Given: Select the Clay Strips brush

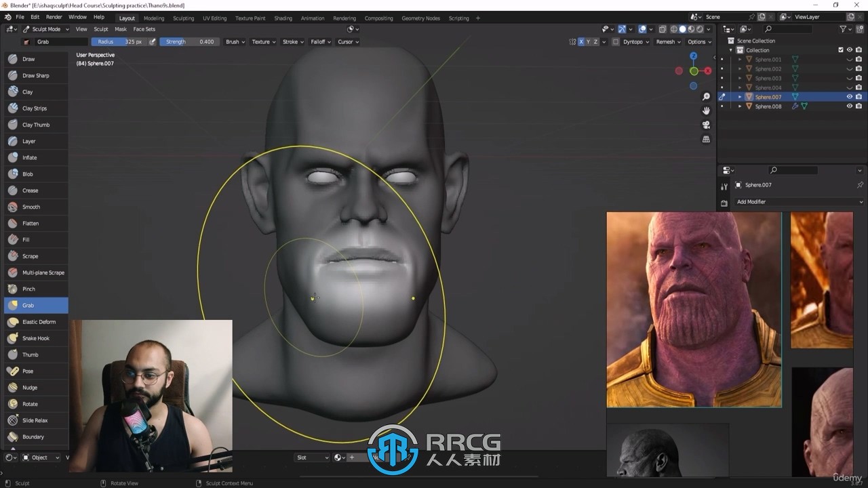Looking at the screenshot, I should [36, 108].
